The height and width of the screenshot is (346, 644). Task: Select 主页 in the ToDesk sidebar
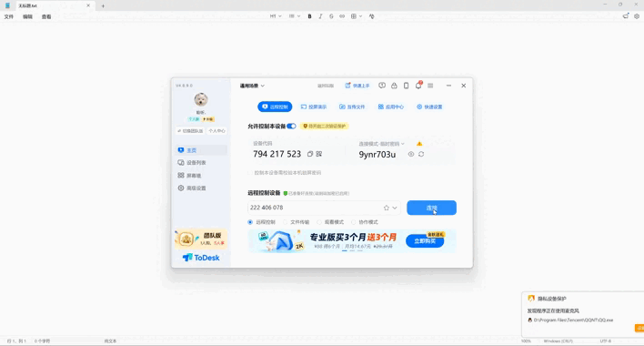pyautogui.click(x=201, y=150)
